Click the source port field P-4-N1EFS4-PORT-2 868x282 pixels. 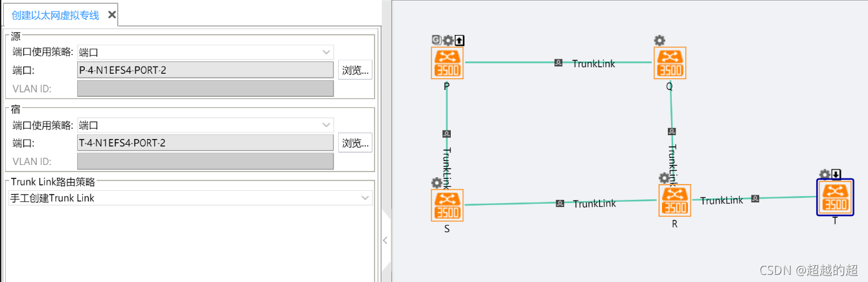[x=205, y=70]
